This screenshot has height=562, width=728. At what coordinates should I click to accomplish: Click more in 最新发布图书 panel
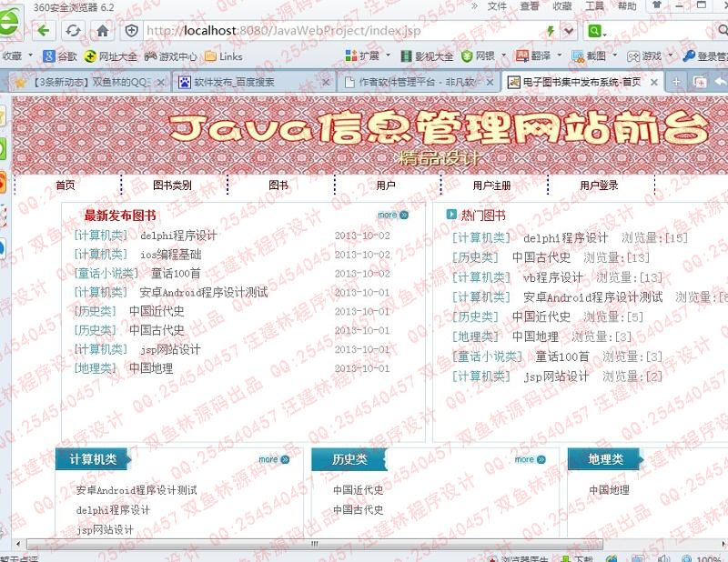(393, 215)
